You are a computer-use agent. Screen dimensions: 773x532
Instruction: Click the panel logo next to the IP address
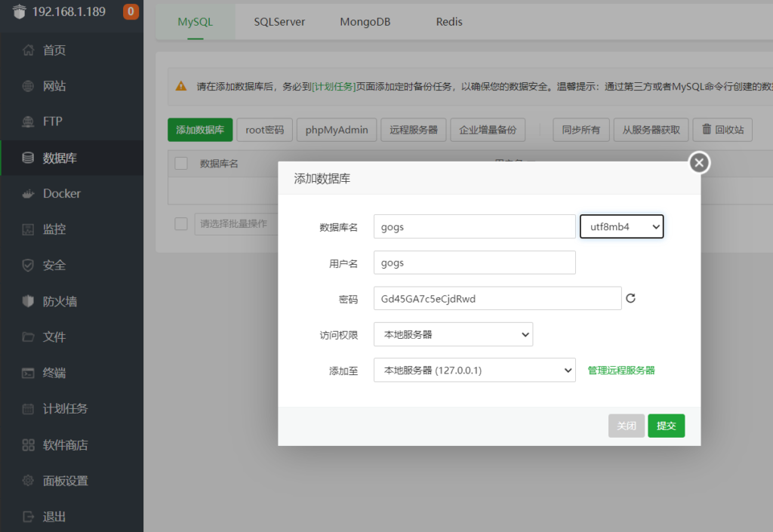pos(19,11)
